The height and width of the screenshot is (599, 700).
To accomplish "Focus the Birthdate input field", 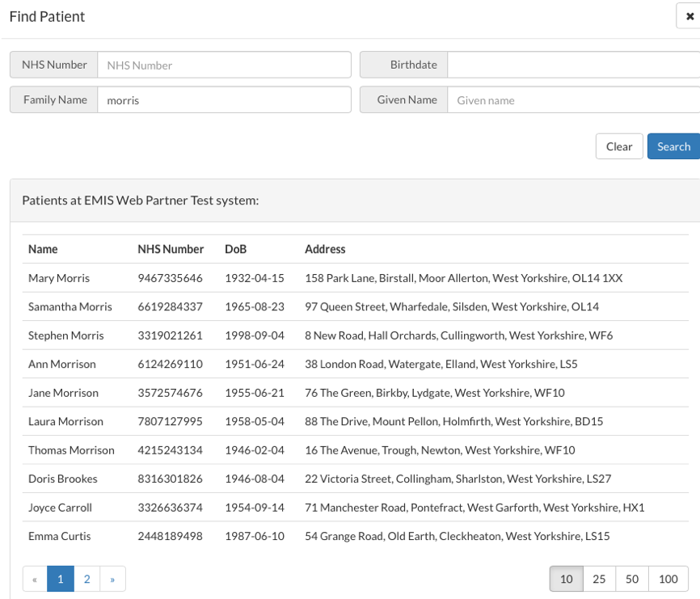I will pos(574,65).
